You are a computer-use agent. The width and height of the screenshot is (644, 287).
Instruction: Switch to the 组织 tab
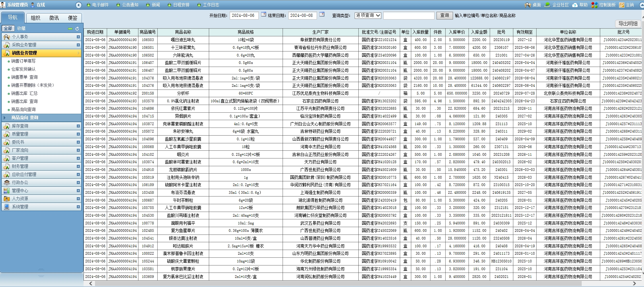tap(35, 18)
